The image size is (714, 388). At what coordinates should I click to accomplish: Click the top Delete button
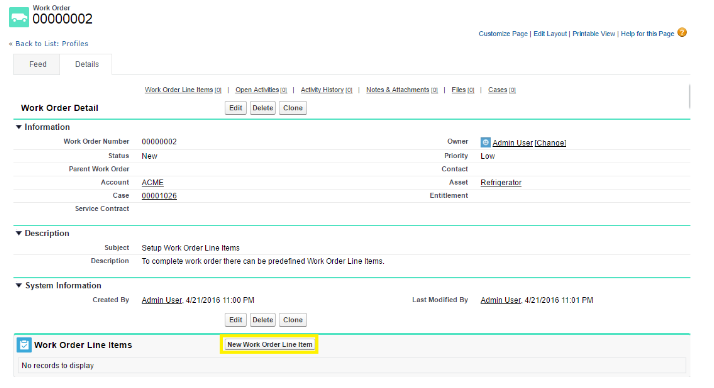[x=263, y=108]
